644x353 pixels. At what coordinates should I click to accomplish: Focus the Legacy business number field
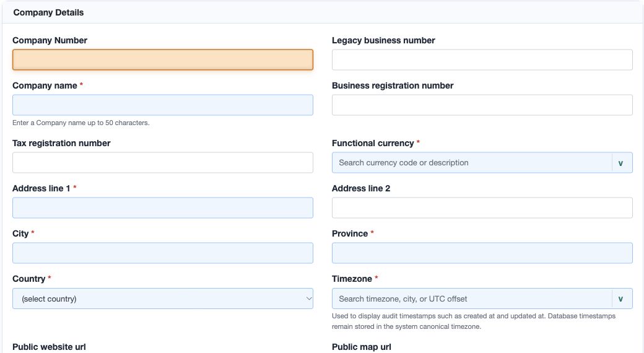click(482, 59)
